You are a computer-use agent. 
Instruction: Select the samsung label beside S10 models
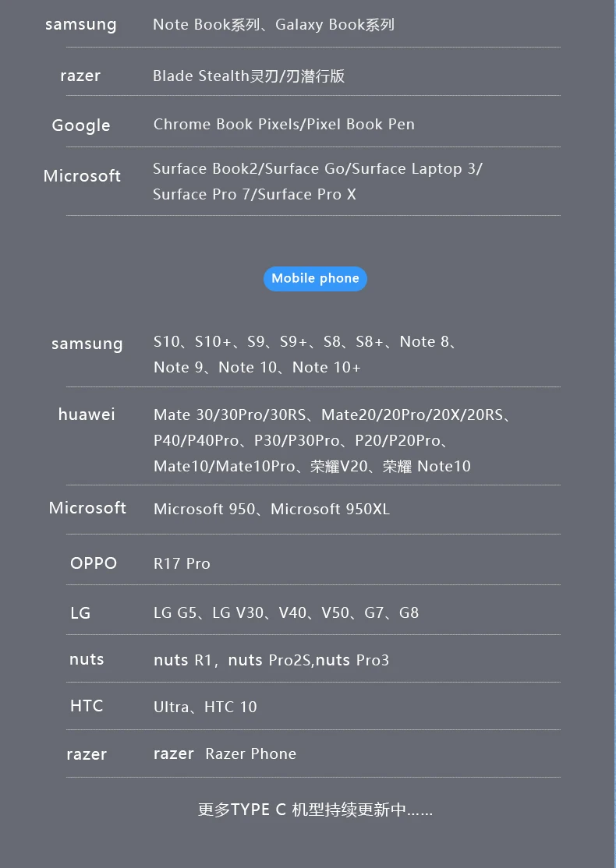[87, 344]
